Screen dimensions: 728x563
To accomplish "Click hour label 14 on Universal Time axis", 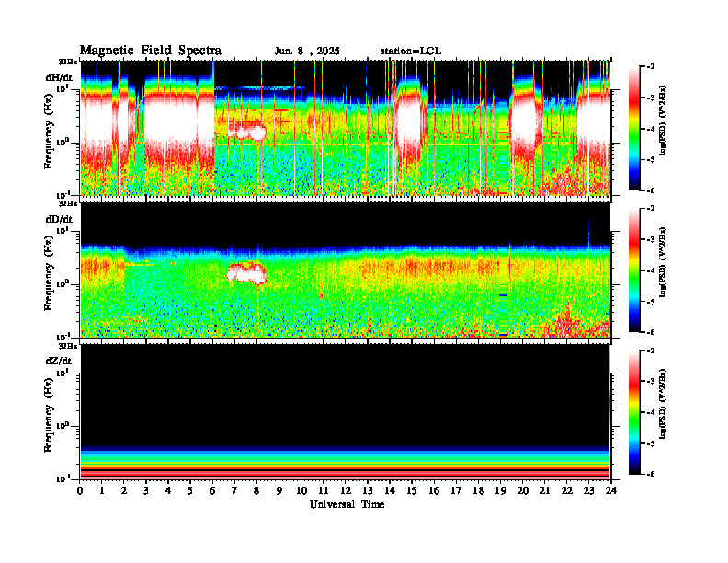I will coord(390,491).
